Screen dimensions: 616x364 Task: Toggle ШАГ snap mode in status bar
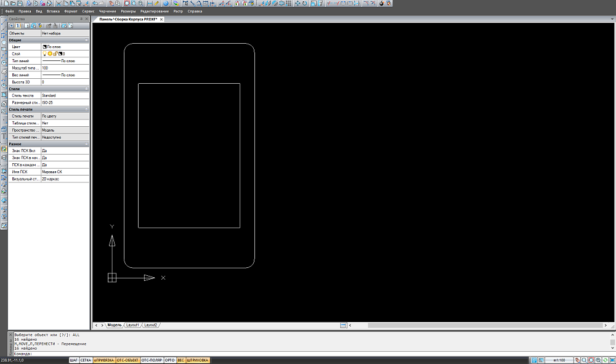click(x=74, y=360)
